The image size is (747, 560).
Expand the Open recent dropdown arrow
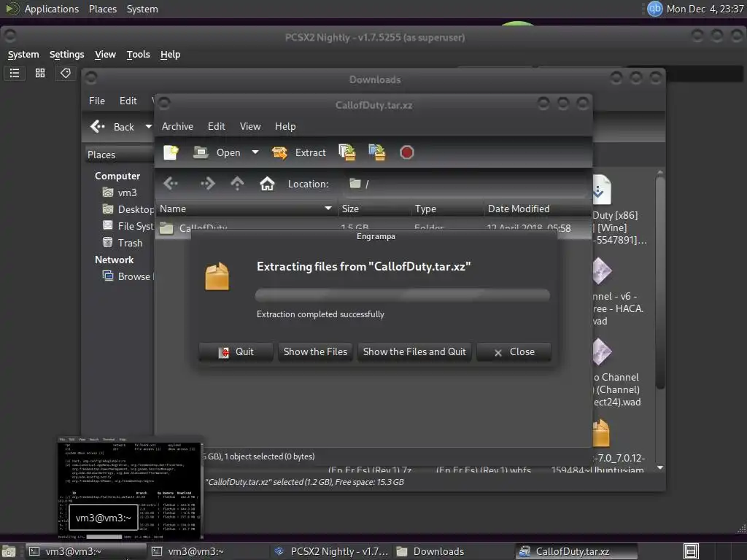(x=255, y=152)
